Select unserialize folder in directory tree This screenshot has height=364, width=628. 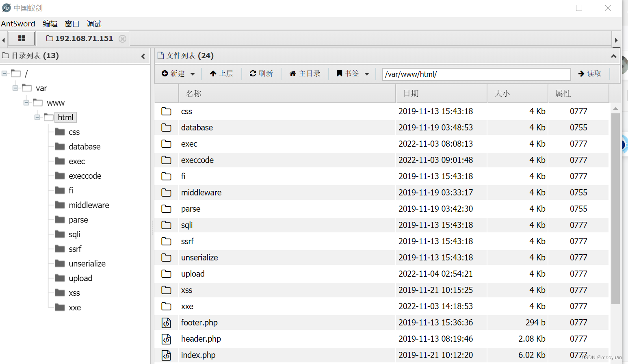coord(87,264)
